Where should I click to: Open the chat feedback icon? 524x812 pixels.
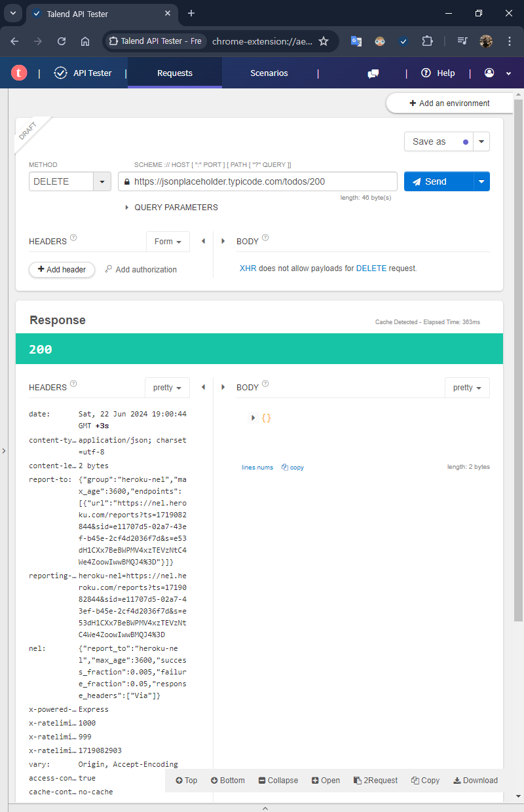[x=373, y=73]
